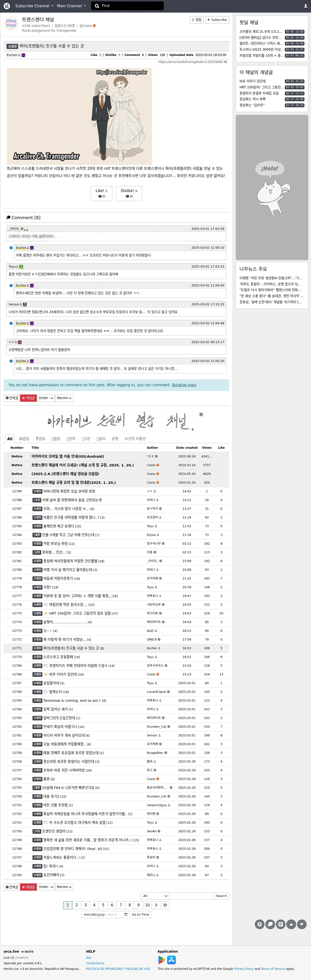Select the 정보 category tab
The image size is (311, 980).
(40, 439)
